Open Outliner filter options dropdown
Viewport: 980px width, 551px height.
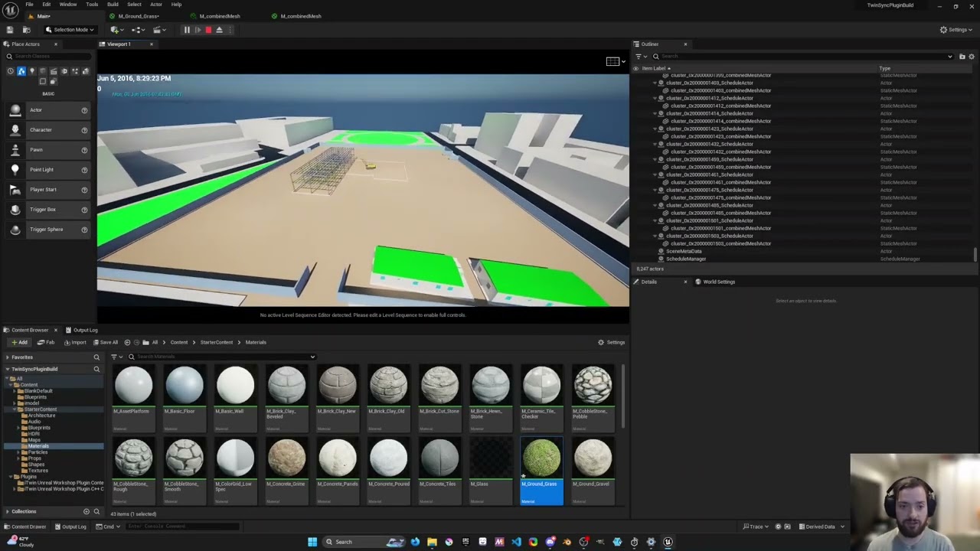click(641, 57)
